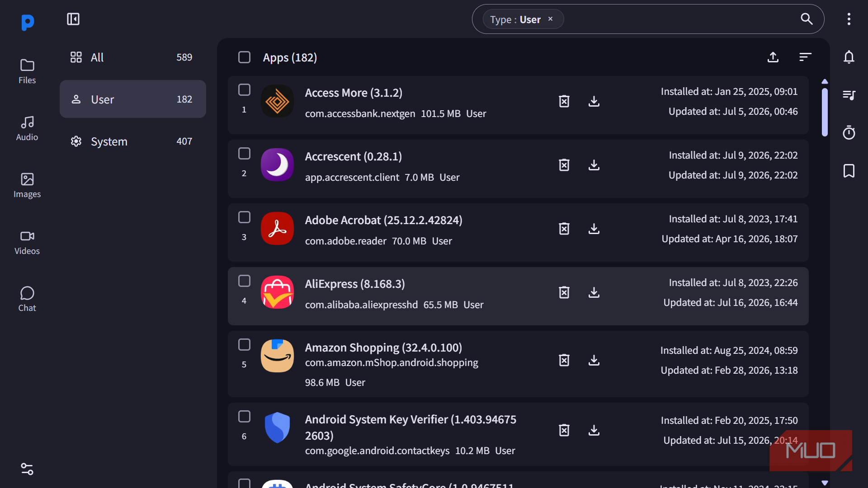Viewport: 868px width, 488px height.
Task: Open the timer stopwatch icon
Action: click(x=849, y=132)
